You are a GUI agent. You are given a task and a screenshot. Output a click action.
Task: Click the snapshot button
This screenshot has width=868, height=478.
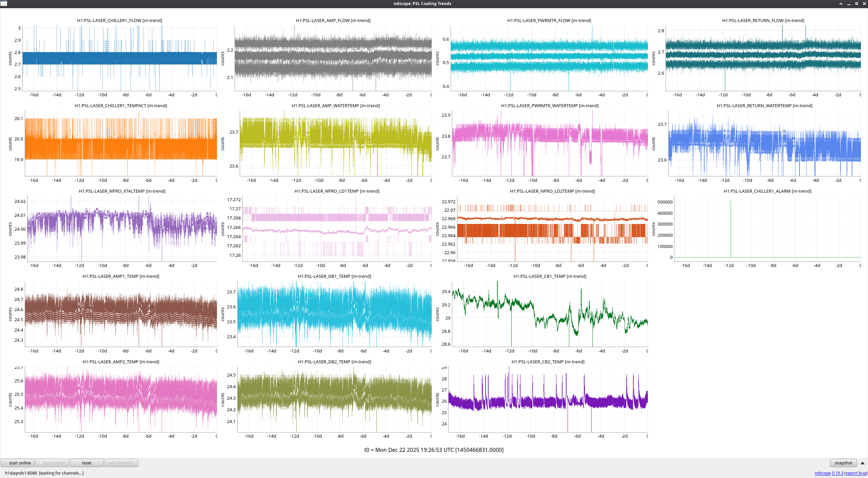coord(843,463)
